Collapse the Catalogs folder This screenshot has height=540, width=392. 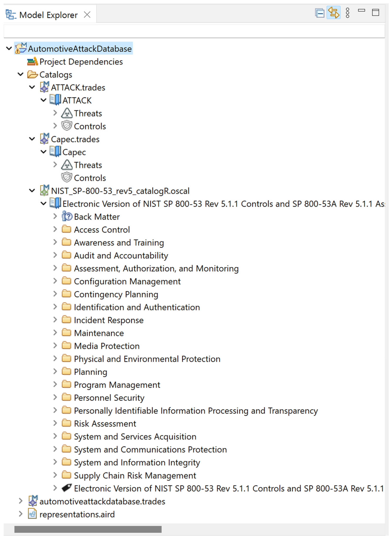click(21, 74)
